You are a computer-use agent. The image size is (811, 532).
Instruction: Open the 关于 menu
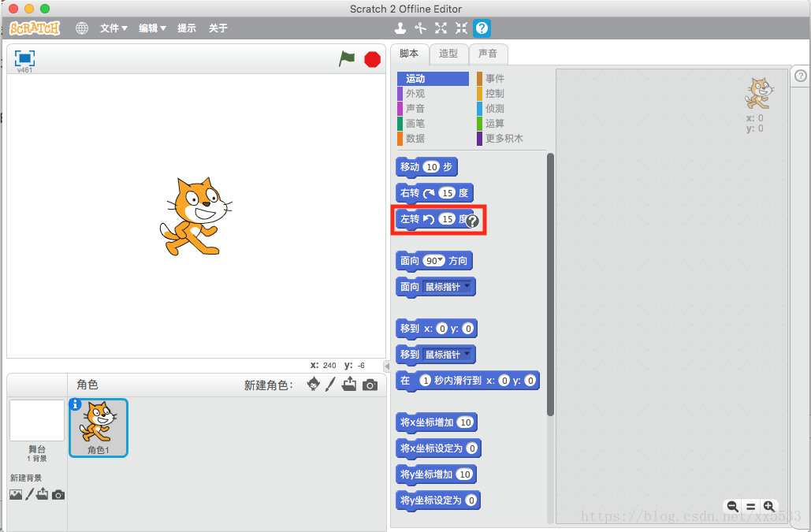coord(218,28)
